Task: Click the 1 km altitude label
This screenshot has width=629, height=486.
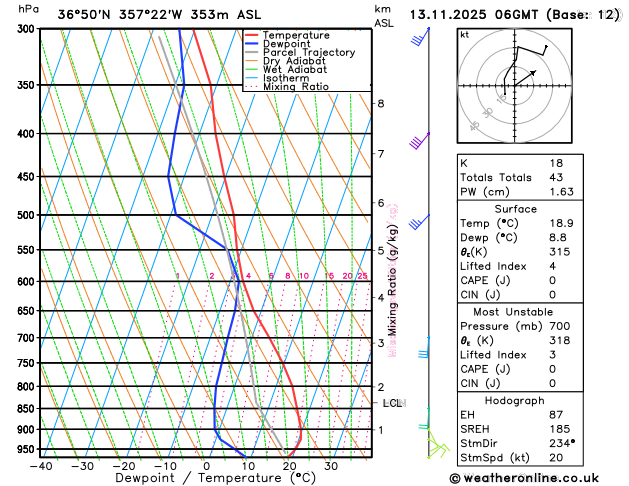Action: coord(381,430)
